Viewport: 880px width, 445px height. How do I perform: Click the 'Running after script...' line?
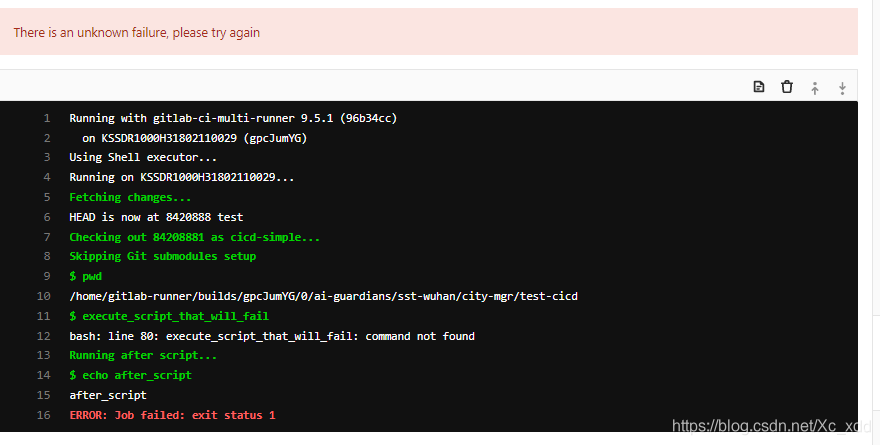[x=143, y=355]
